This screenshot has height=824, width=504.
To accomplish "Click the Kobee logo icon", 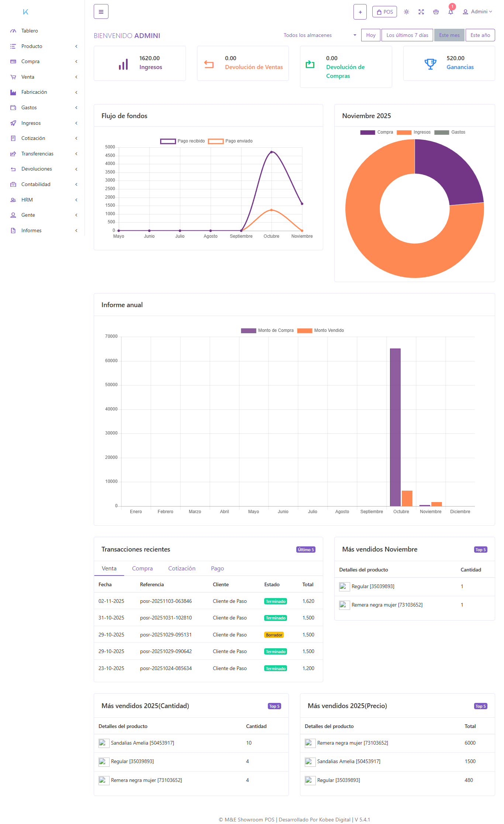I will [25, 12].
